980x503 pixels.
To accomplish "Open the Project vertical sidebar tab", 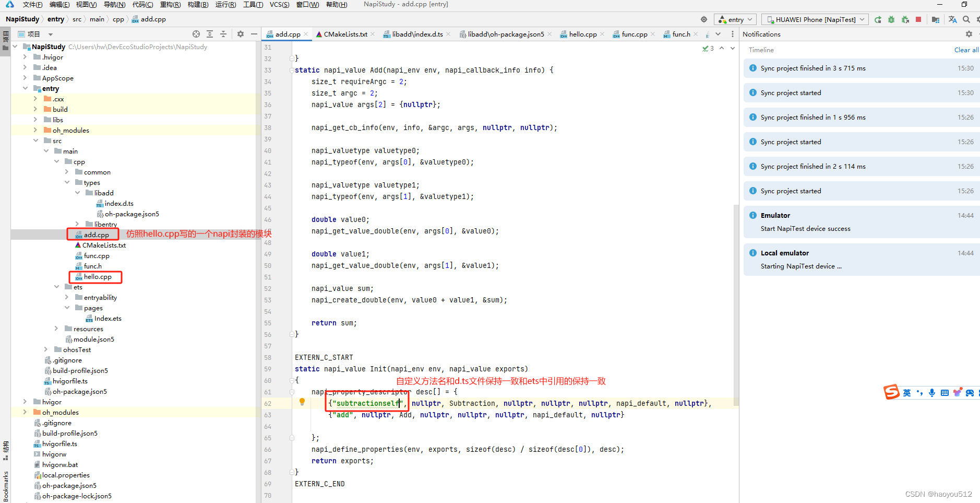I will [x=5, y=41].
